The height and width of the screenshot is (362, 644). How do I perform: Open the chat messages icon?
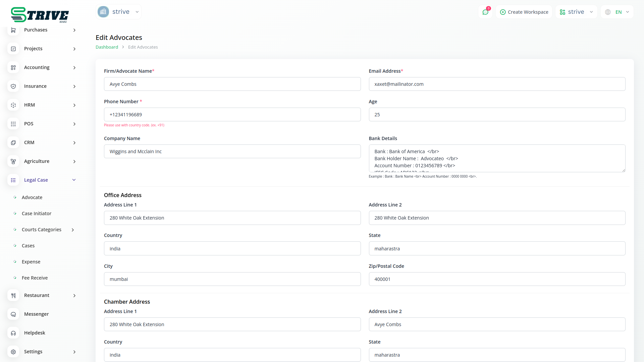[x=485, y=12]
